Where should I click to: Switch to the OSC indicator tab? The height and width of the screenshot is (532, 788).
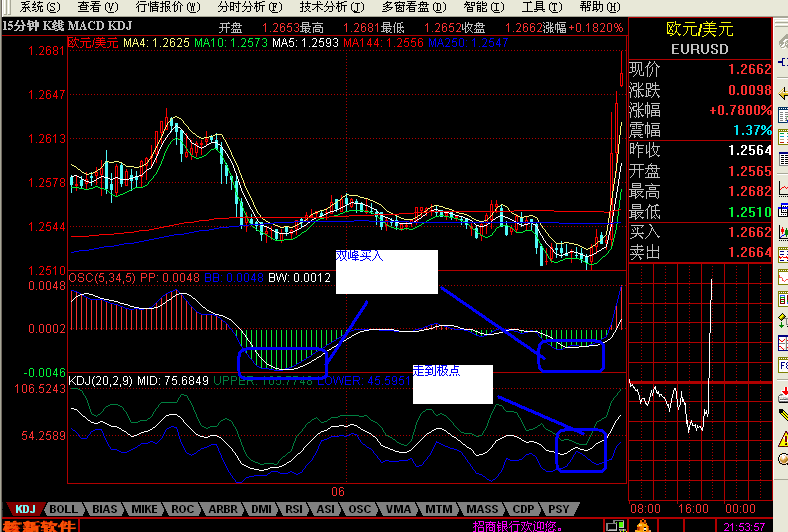tap(359, 509)
